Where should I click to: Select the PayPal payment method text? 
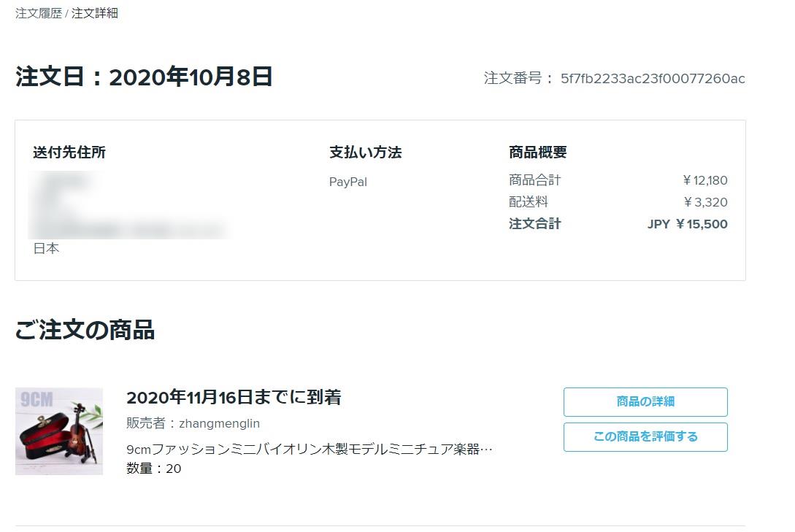(x=347, y=182)
